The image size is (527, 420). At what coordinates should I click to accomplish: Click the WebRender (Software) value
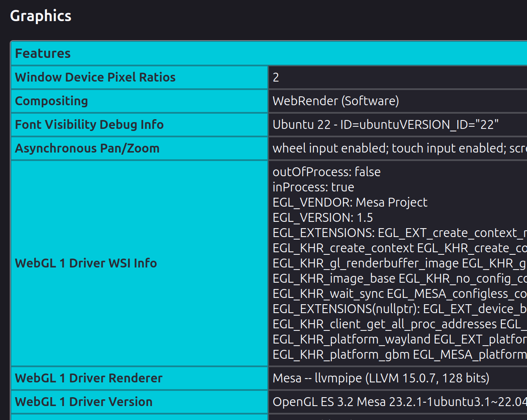point(336,101)
